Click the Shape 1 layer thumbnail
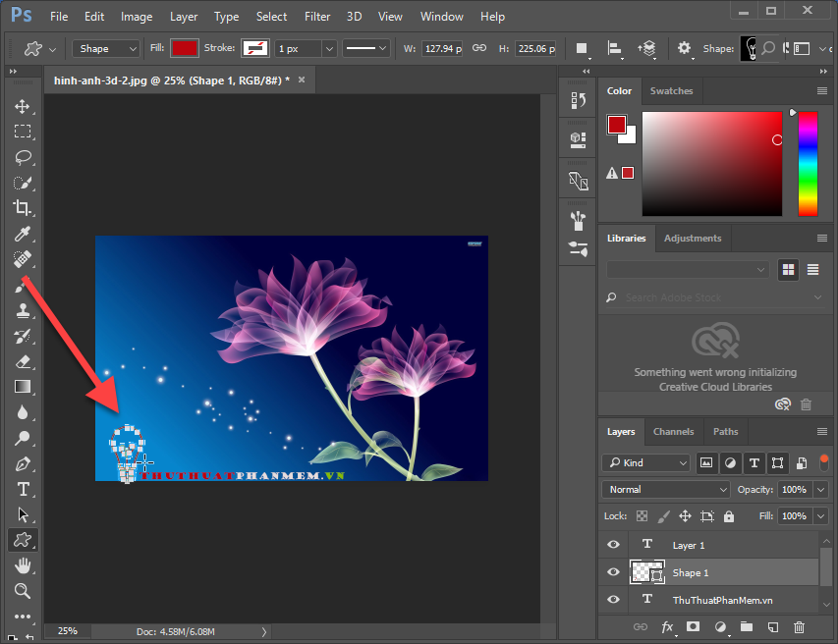The width and height of the screenshot is (838, 644). (647, 572)
